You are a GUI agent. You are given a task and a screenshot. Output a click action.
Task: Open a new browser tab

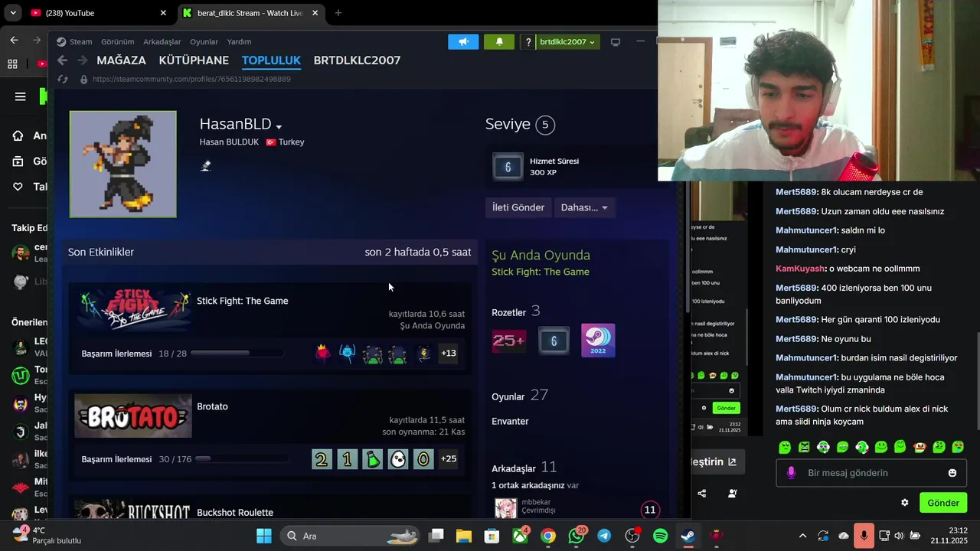[338, 13]
